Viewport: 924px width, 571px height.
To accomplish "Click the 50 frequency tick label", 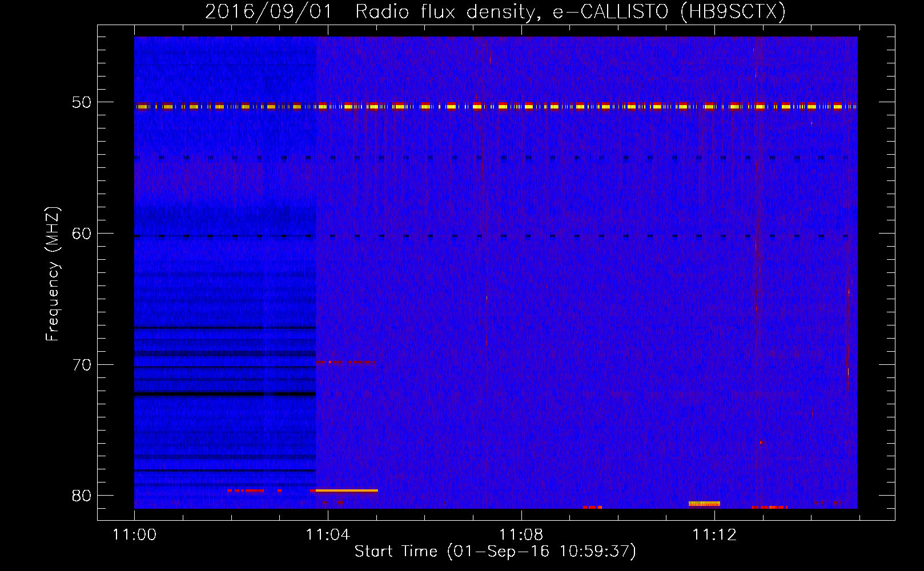I will 82,103.
